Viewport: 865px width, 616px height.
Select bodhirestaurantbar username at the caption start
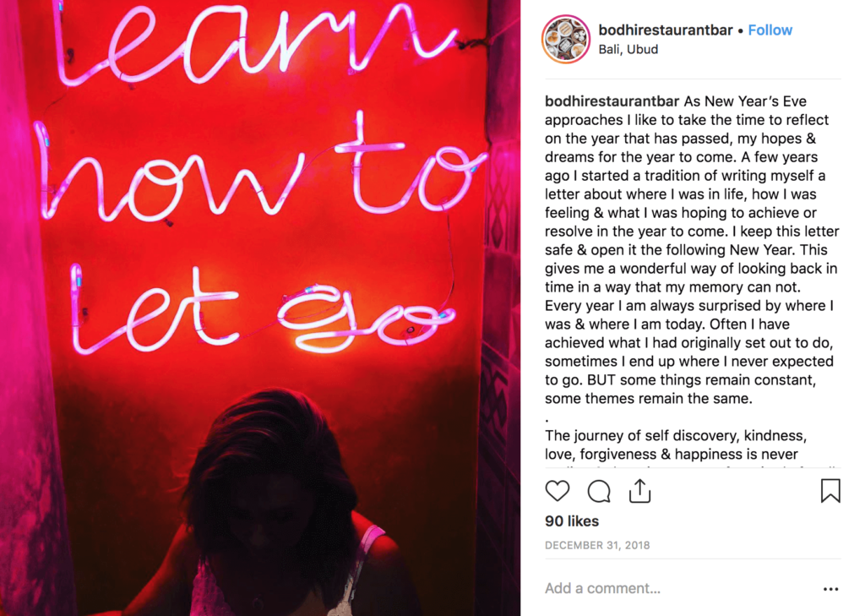(612, 101)
